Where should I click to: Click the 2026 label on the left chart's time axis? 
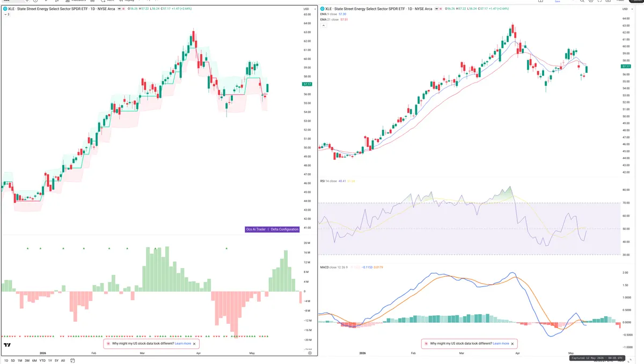click(43, 353)
